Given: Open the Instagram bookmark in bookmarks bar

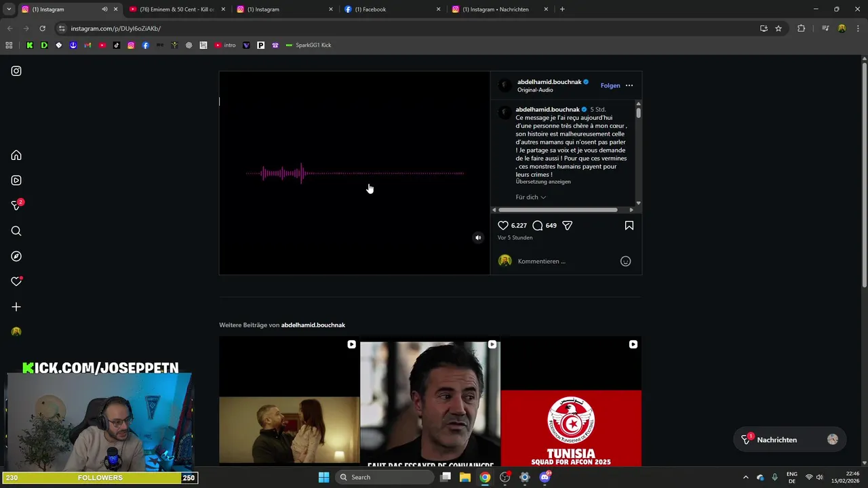Looking at the screenshot, I should click(x=131, y=45).
